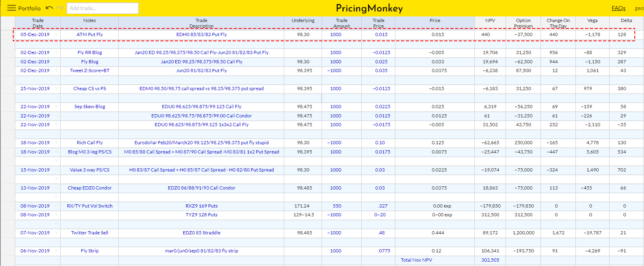Open the hamburger menu next to Portfolio
This screenshot has width=644, height=266.
coord(12,8)
